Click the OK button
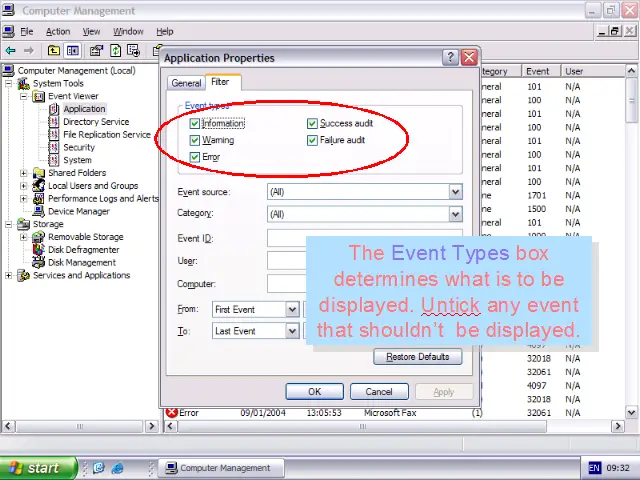This screenshot has width=640, height=480. point(315,392)
